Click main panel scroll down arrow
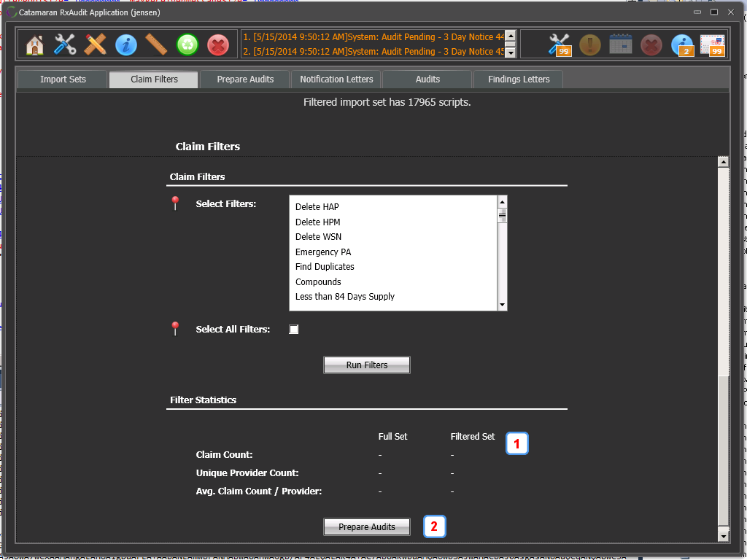Viewport: 747px width, 560px height. point(723,536)
